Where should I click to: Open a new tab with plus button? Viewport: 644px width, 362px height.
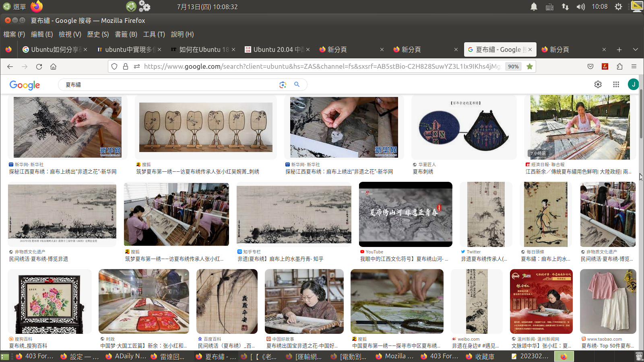[x=619, y=49]
